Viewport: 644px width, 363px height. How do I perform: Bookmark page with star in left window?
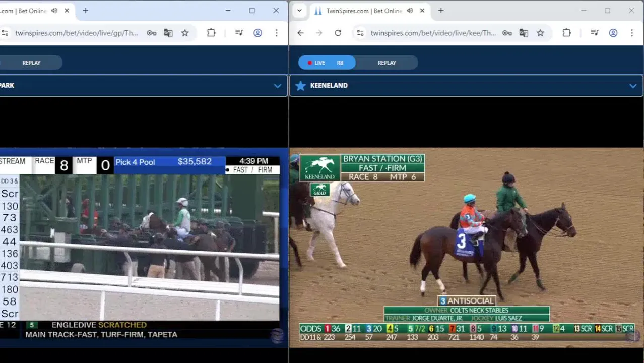pyautogui.click(x=185, y=33)
